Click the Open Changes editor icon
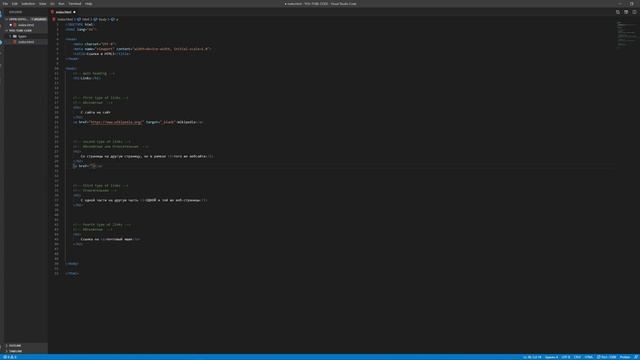640x360 pixels. pyautogui.click(x=618, y=12)
